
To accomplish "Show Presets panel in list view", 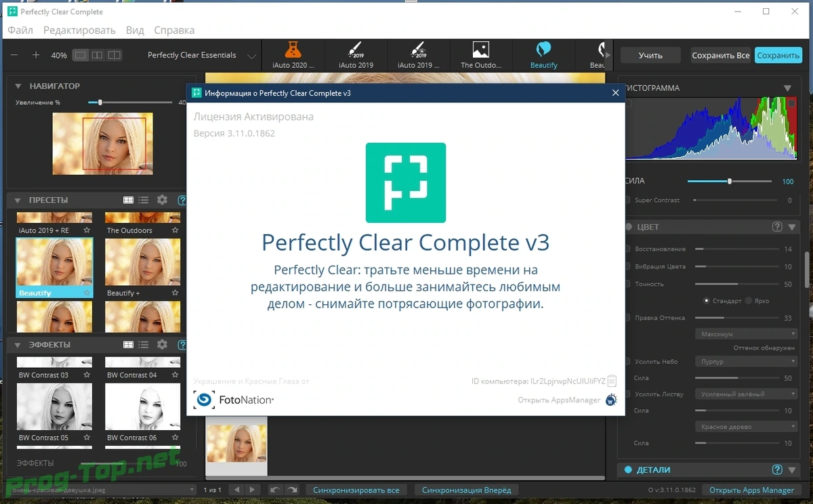I will point(144,200).
